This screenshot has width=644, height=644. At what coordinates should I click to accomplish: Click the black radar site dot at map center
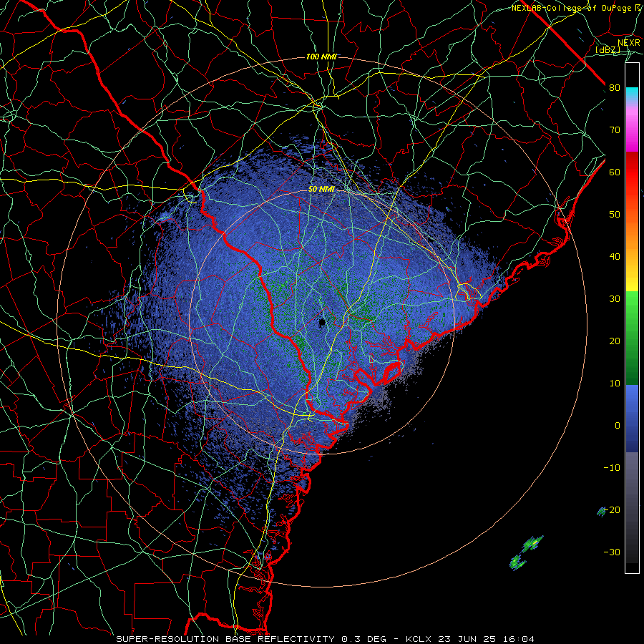(x=322, y=323)
